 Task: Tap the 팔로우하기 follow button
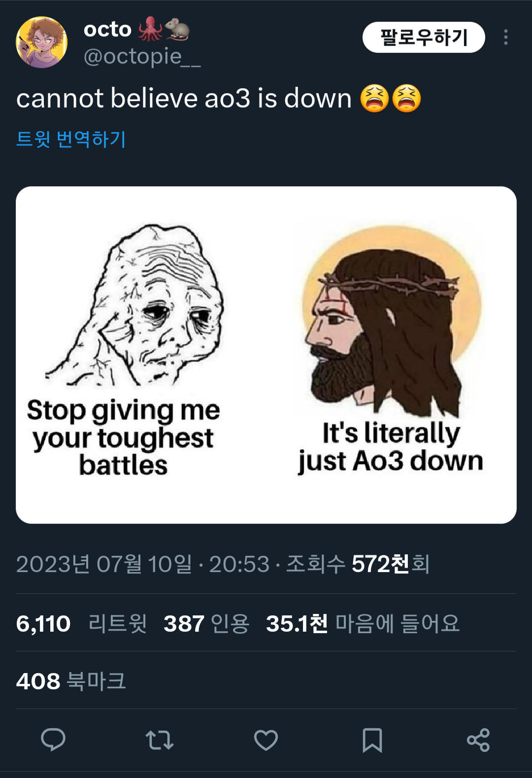[x=424, y=37]
